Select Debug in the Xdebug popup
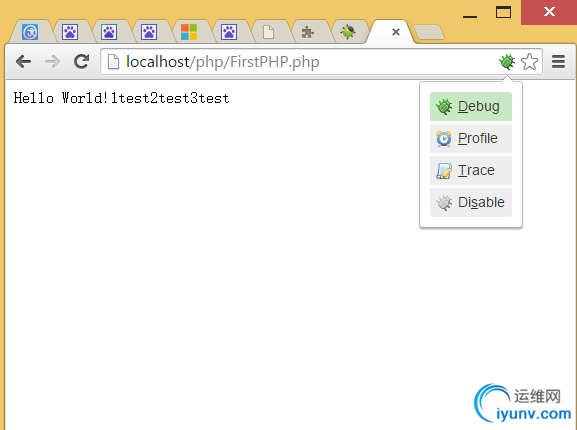Viewport: 577px width, 430px height. [471, 106]
